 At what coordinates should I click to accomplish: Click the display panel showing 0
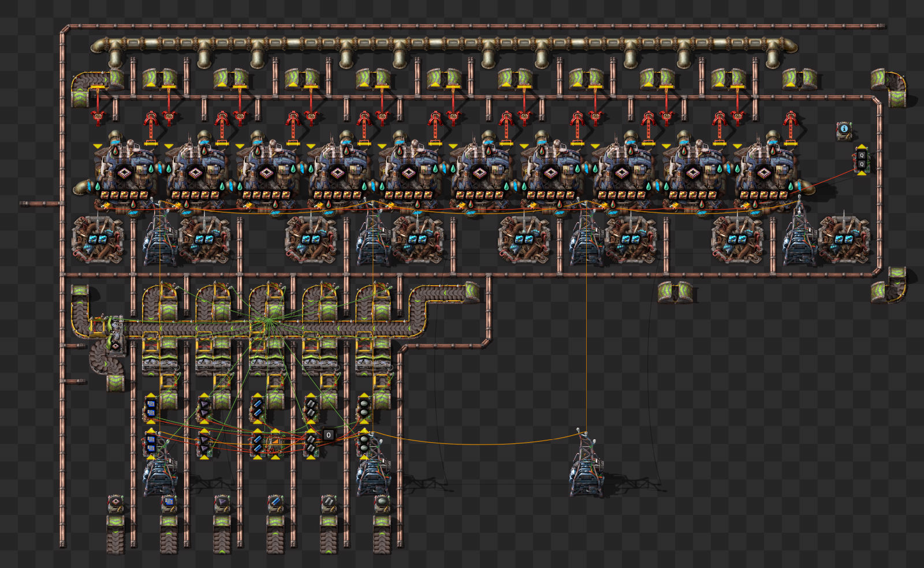[x=329, y=435]
